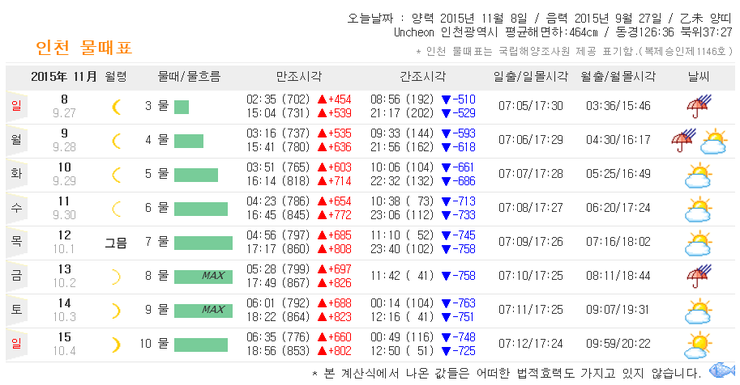Click the sunrise/sunset time 07:05/17:30
The width and height of the screenshot is (740, 385).
pos(531,106)
